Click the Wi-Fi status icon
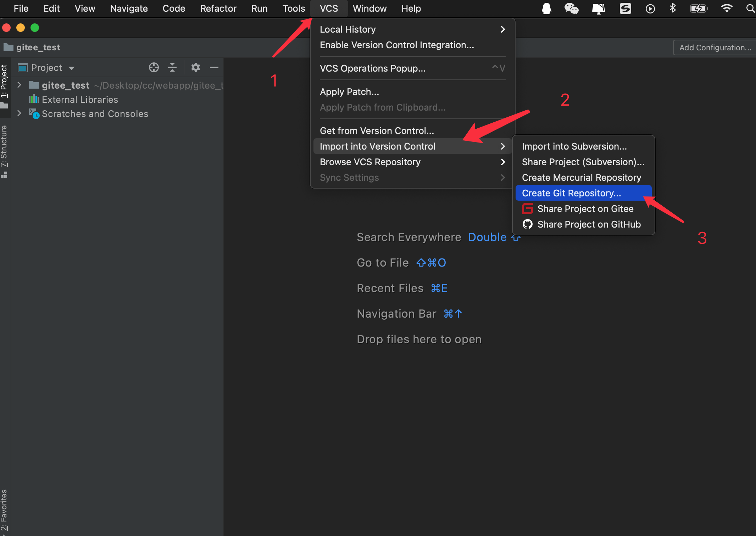This screenshot has height=536, width=756. click(x=726, y=8)
